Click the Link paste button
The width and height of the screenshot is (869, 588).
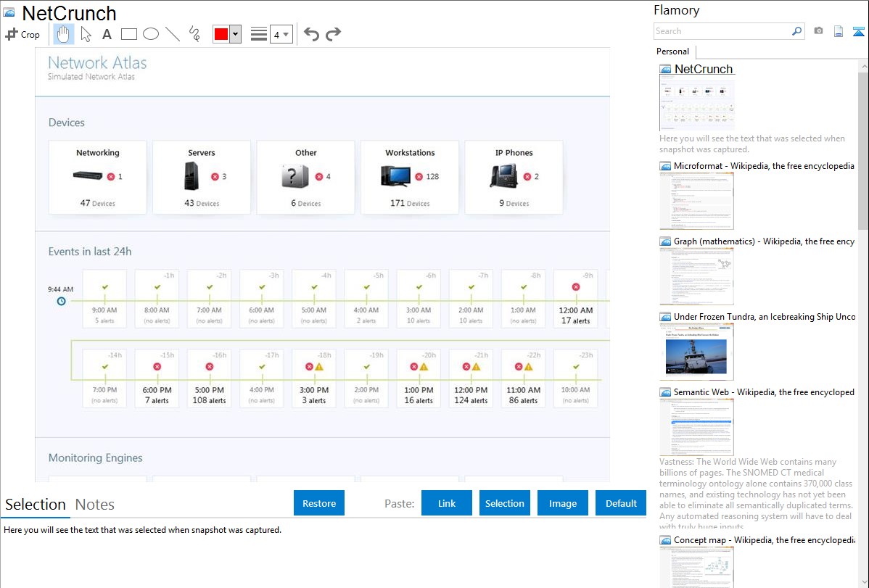(x=447, y=503)
